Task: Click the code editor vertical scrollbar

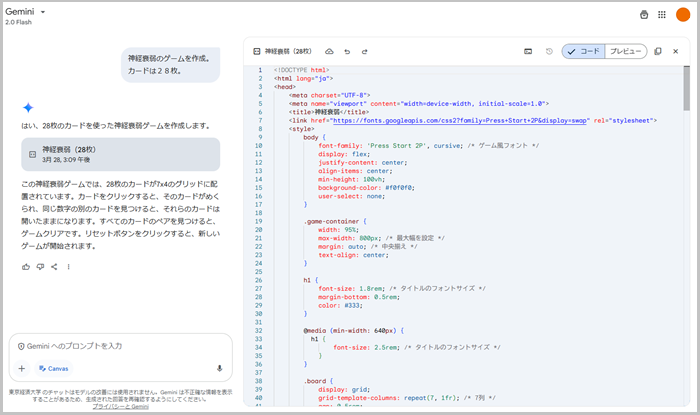Action: (686, 88)
